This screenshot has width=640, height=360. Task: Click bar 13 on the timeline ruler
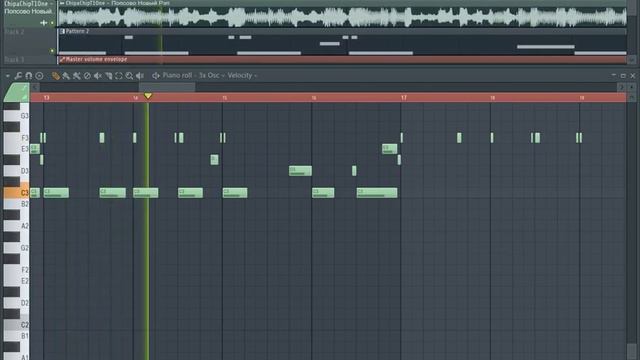tap(47, 98)
